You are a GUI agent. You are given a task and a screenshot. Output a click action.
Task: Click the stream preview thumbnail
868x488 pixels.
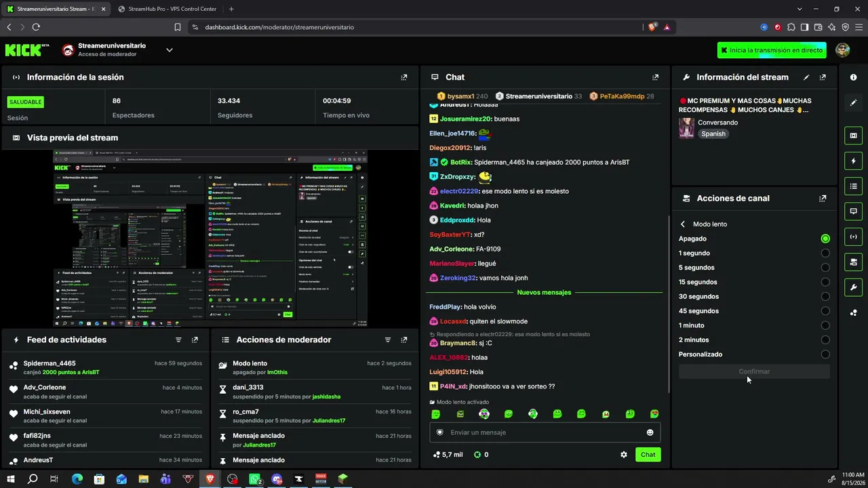click(x=210, y=239)
